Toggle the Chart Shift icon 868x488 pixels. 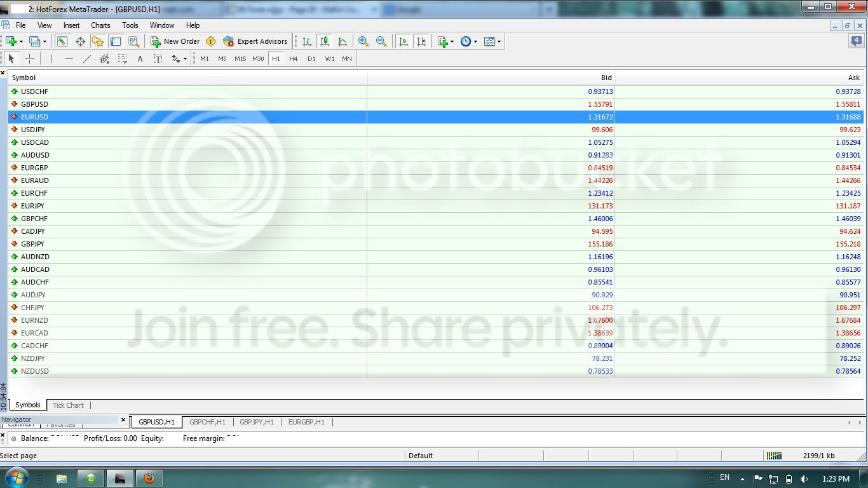(421, 41)
